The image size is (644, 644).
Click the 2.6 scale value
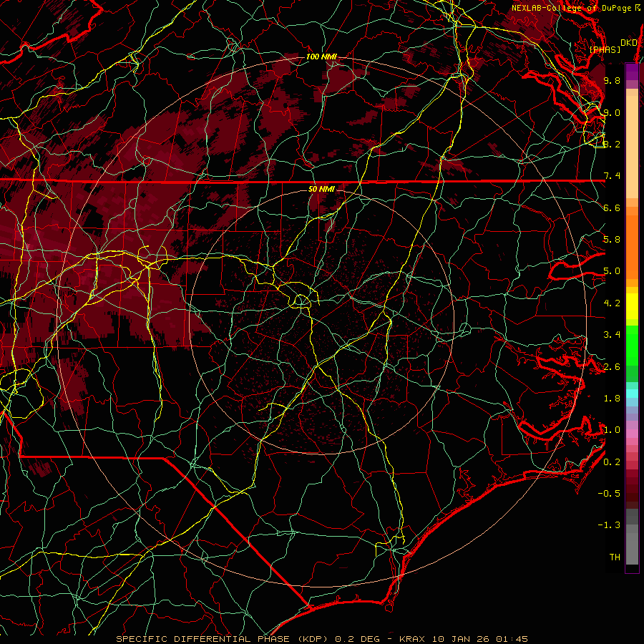click(x=612, y=367)
